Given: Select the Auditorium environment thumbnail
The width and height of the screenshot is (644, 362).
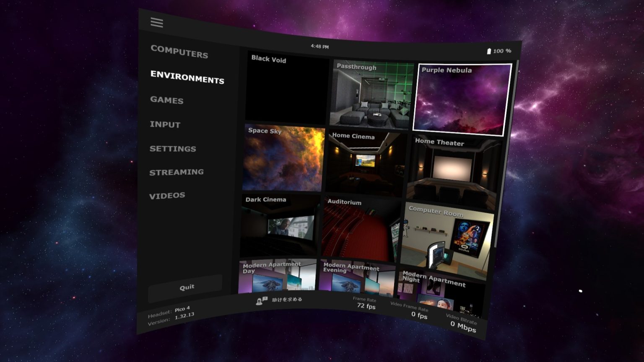Looking at the screenshot, I should (x=360, y=229).
